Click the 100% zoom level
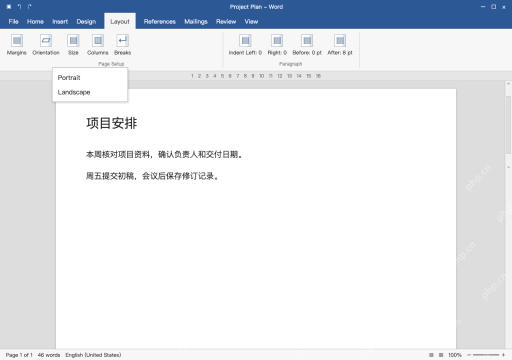The image size is (512, 360). (455, 355)
